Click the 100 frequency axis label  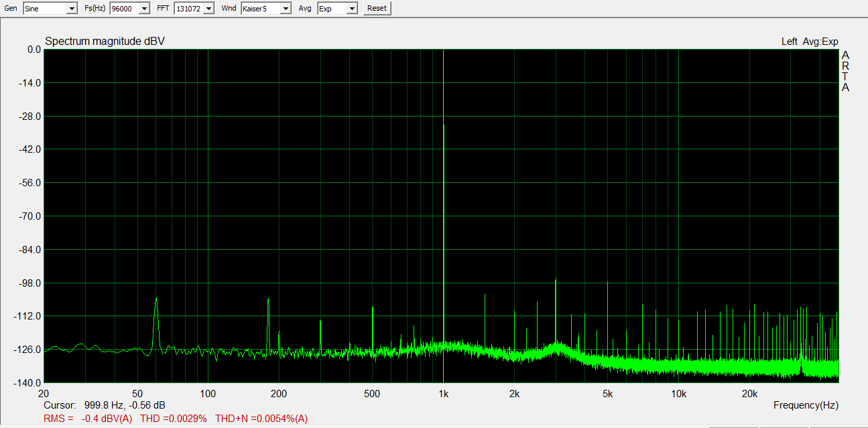point(208,393)
